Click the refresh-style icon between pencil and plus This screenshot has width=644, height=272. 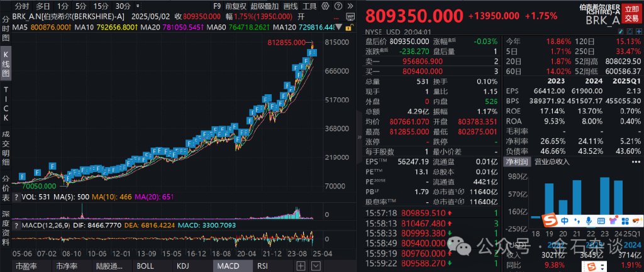point(629,31)
